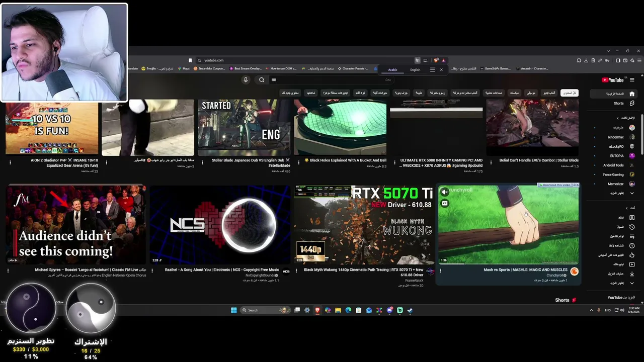Open the Windows Start menu
This screenshot has height=362, width=644.
click(234, 310)
